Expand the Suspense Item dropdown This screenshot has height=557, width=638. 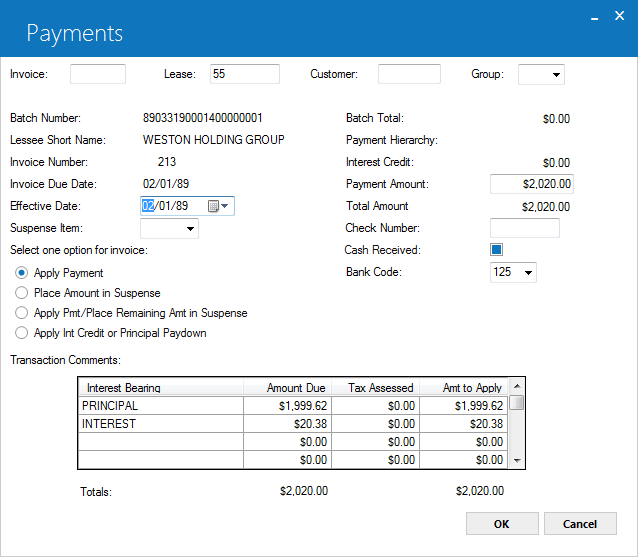190,228
